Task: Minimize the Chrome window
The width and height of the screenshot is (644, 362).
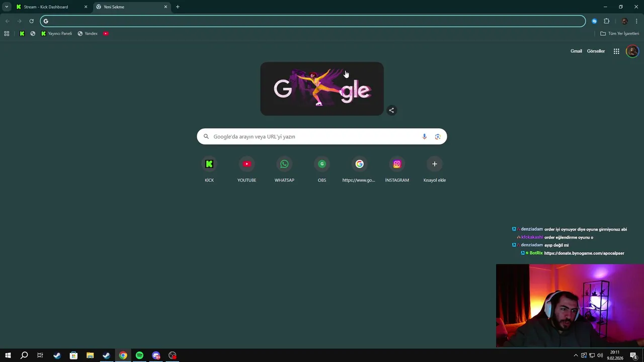Action: click(x=605, y=7)
